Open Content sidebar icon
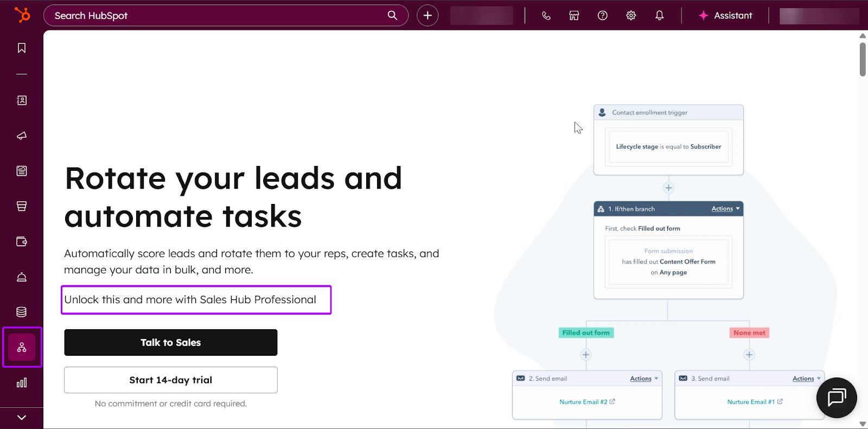 (x=22, y=171)
